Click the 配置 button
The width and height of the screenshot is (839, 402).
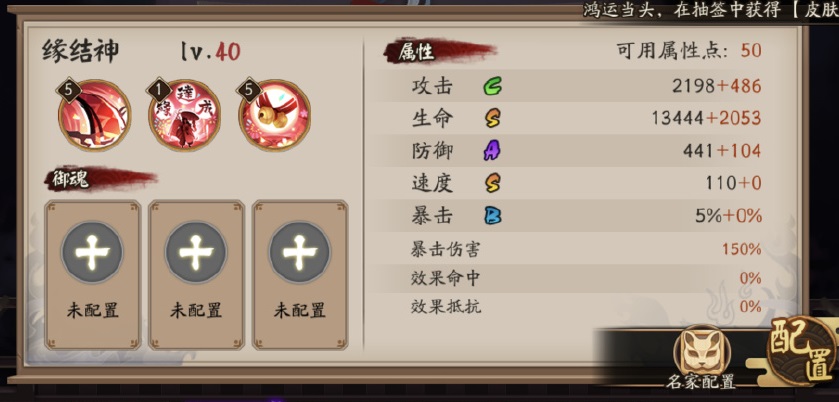pos(801,351)
